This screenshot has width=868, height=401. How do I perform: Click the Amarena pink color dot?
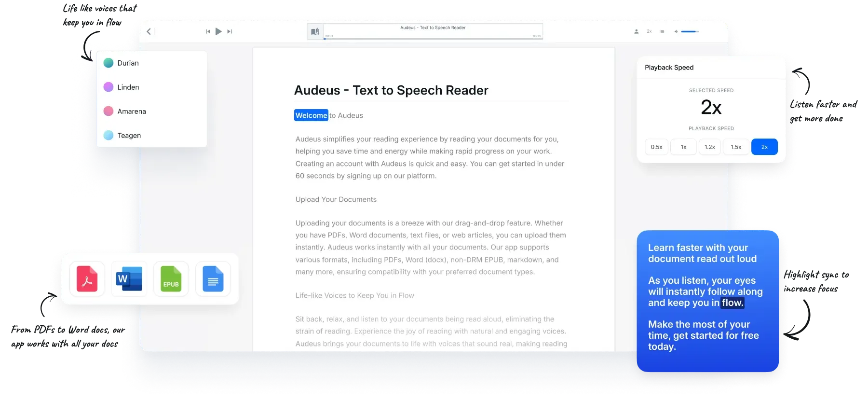108,111
